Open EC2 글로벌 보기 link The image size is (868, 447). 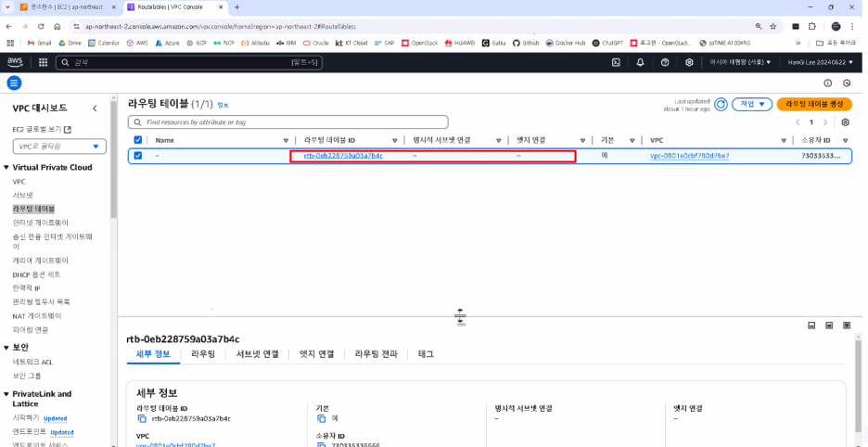[42, 129]
